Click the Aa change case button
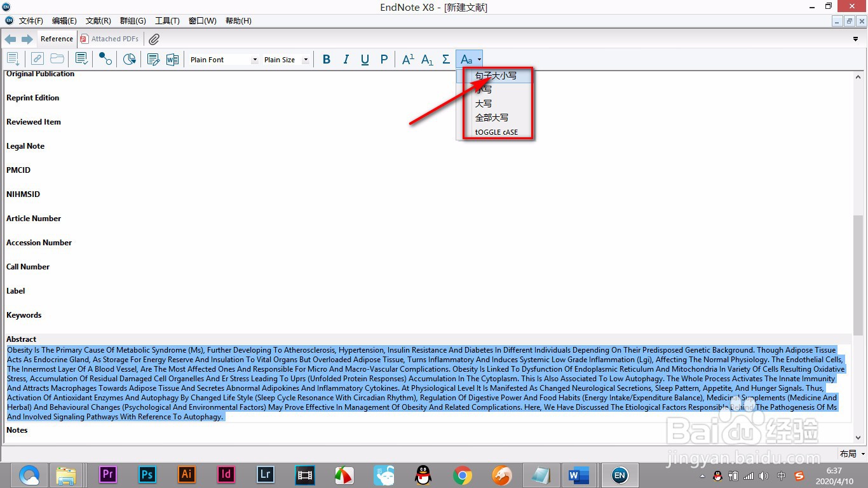The image size is (868, 488). [466, 59]
